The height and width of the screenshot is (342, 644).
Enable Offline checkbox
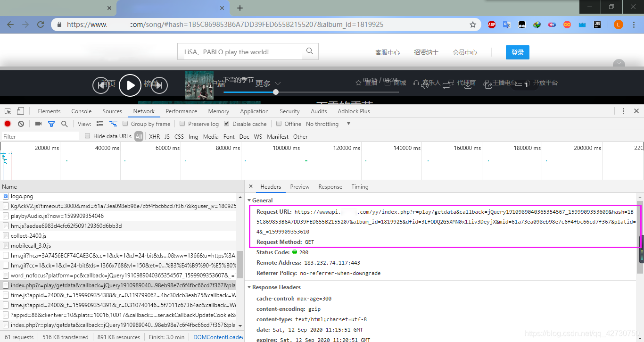coord(279,124)
